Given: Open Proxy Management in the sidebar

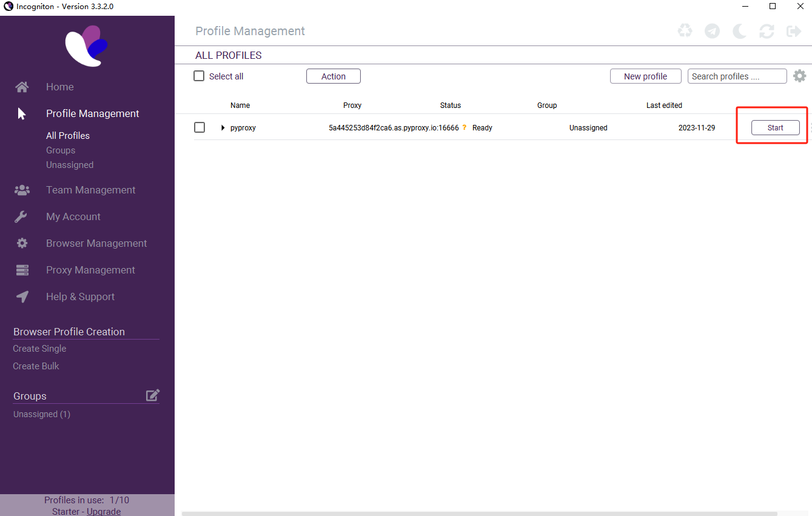Looking at the screenshot, I should (90, 270).
